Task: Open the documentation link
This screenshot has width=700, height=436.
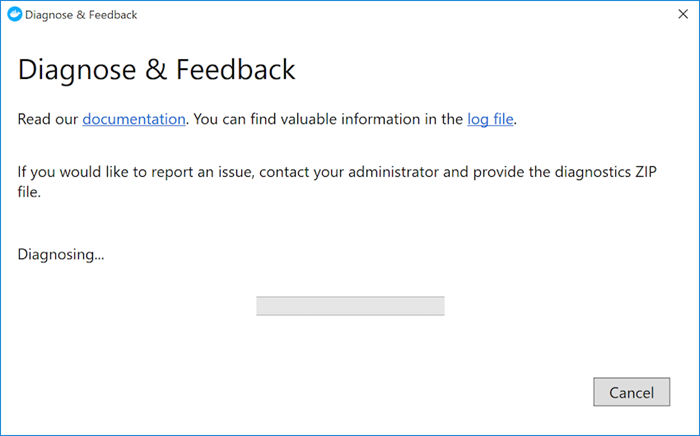Action: [134, 119]
